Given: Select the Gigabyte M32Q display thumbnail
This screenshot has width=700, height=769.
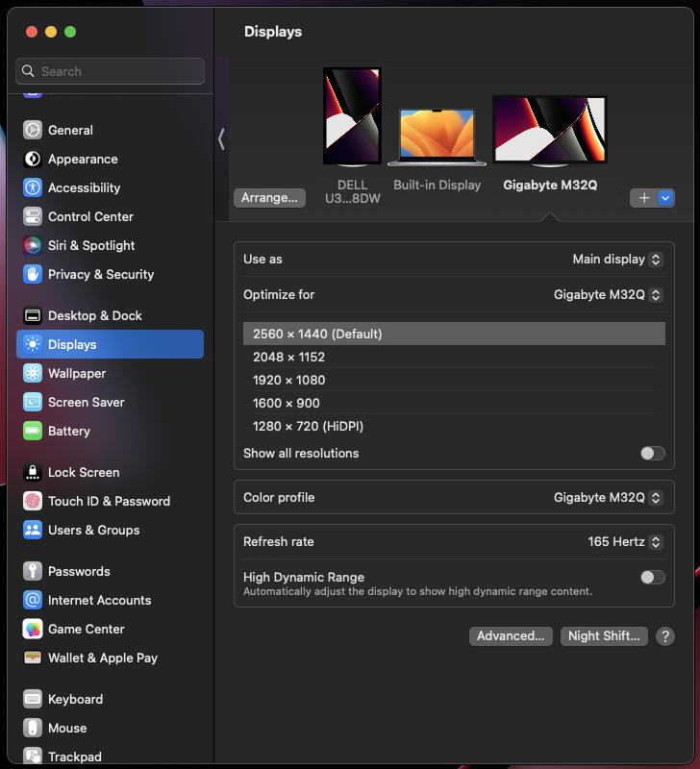Looking at the screenshot, I should pyautogui.click(x=550, y=131).
